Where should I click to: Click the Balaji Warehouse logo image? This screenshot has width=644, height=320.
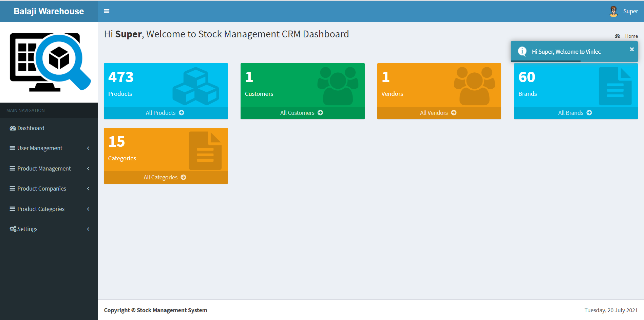click(x=50, y=62)
